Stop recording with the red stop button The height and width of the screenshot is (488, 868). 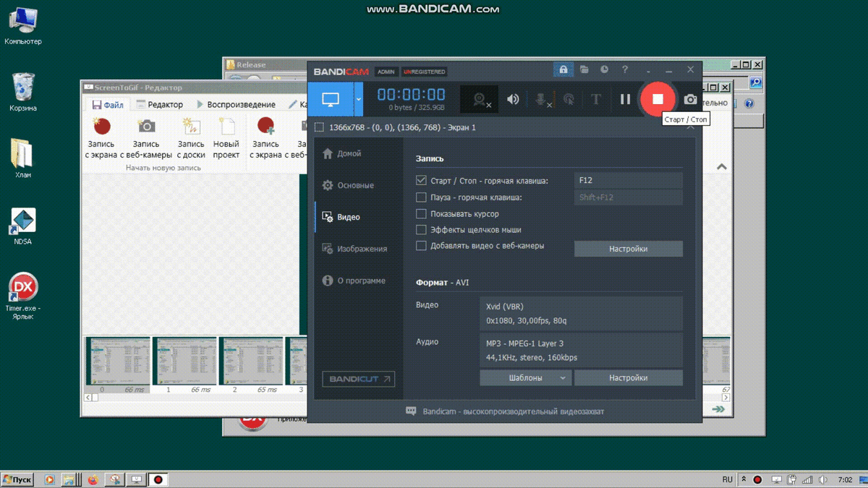click(x=657, y=99)
